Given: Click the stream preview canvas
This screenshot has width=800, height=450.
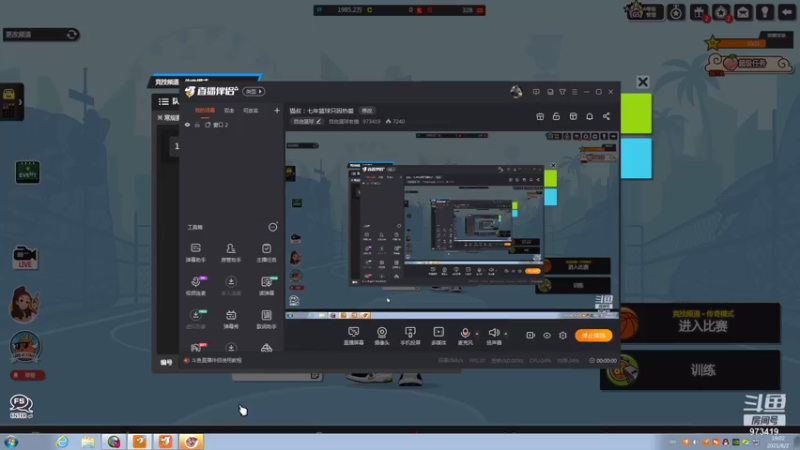Looking at the screenshot, I should tap(452, 226).
